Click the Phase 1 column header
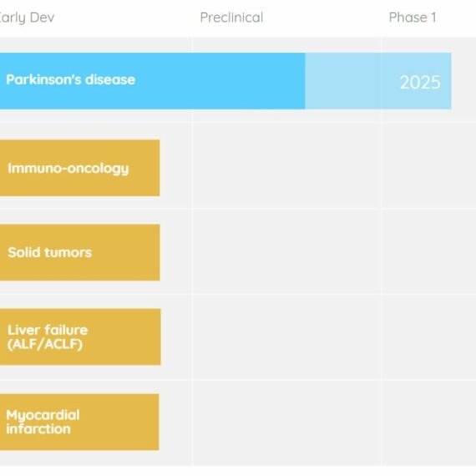476x476 pixels. pyautogui.click(x=413, y=18)
